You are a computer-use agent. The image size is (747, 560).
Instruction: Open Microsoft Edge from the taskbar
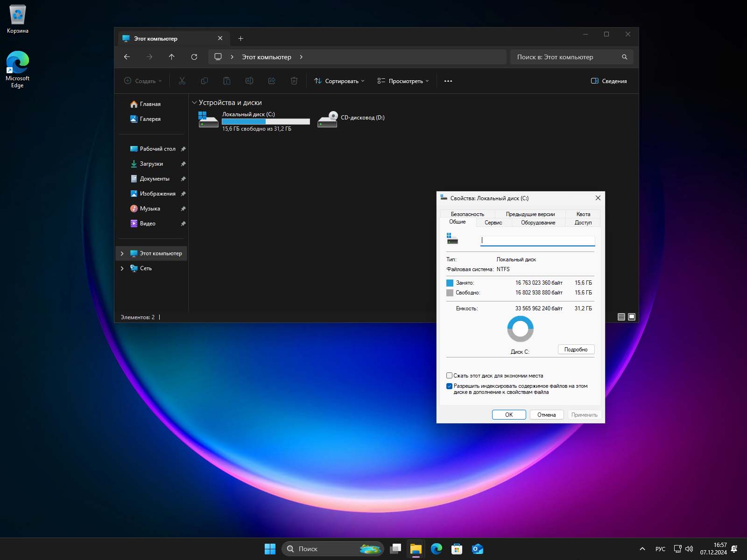coord(437,549)
